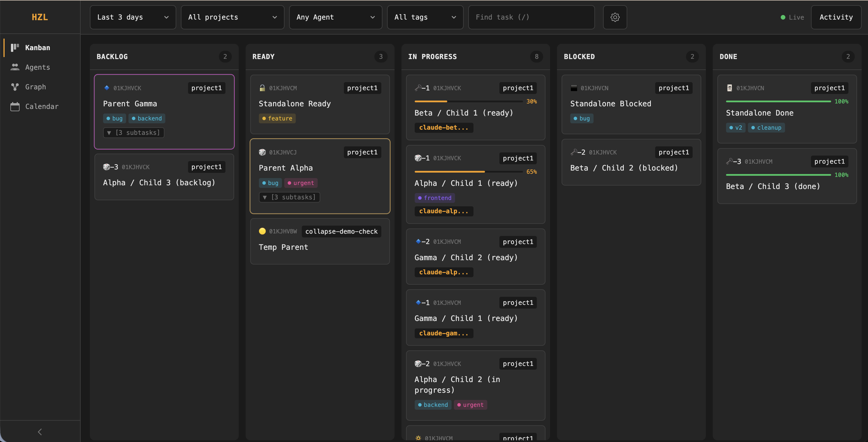868x442 pixels.
Task: Select Calendar from the sidebar menu
Action: (42, 106)
